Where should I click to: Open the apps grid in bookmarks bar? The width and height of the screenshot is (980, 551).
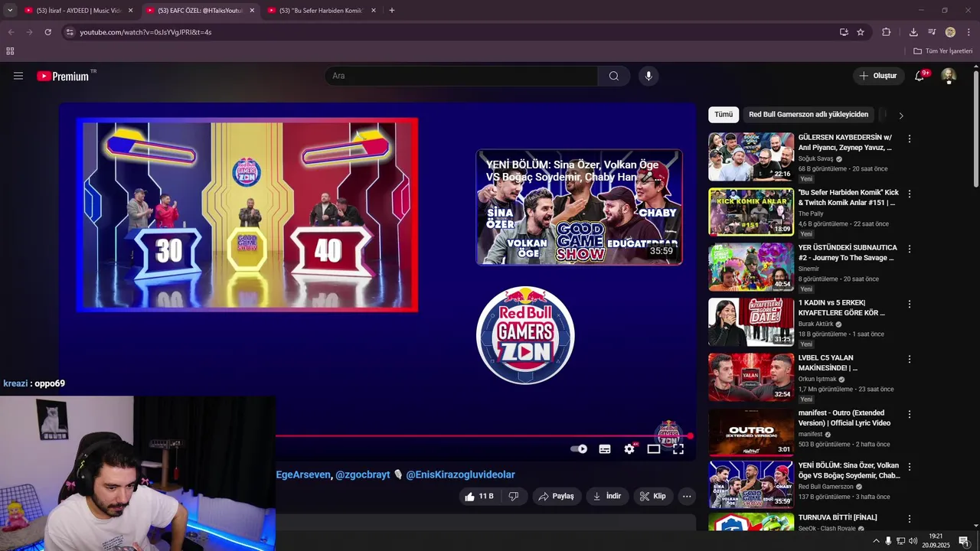(x=10, y=51)
